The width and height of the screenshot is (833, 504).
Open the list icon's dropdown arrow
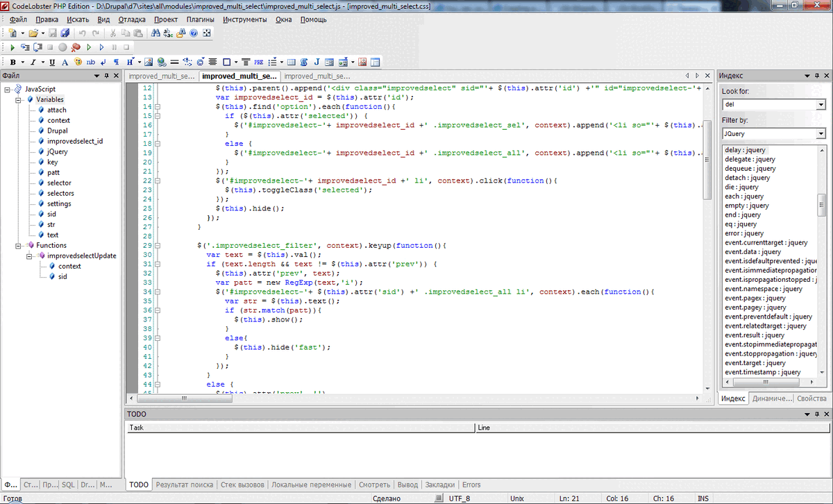pyautogui.click(x=282, y=62)
